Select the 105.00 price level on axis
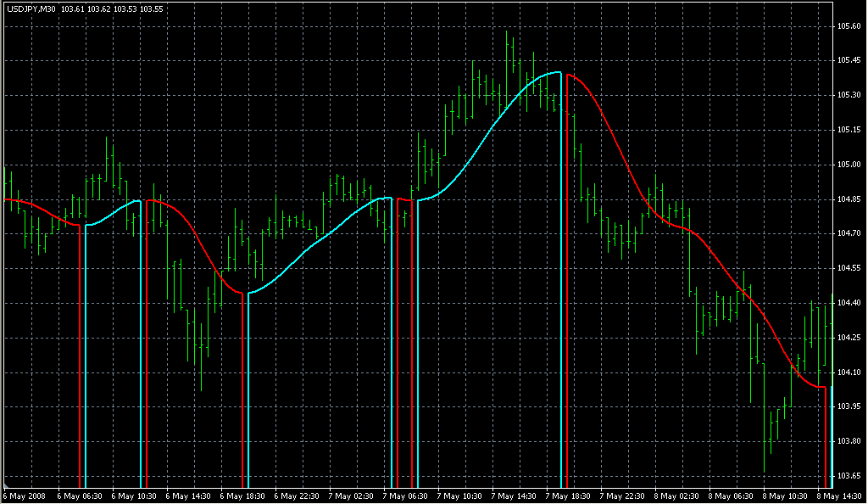 tap(849, 165)
